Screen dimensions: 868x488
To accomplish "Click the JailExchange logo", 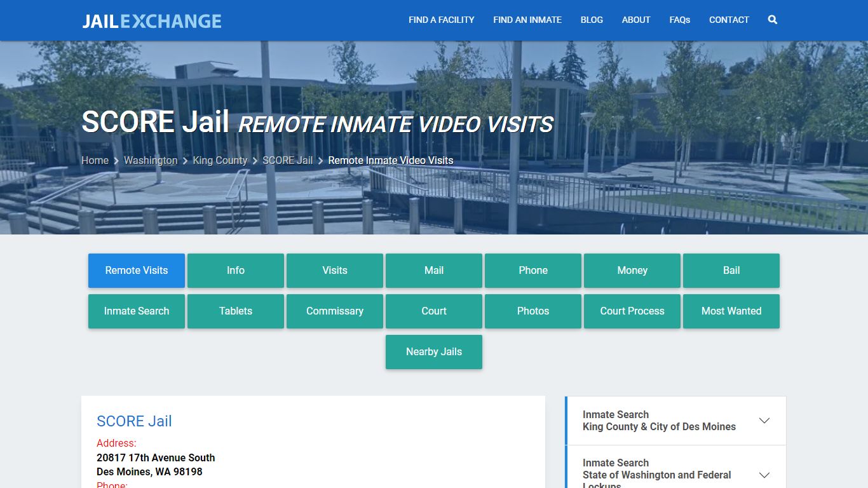I will point(152,21).
